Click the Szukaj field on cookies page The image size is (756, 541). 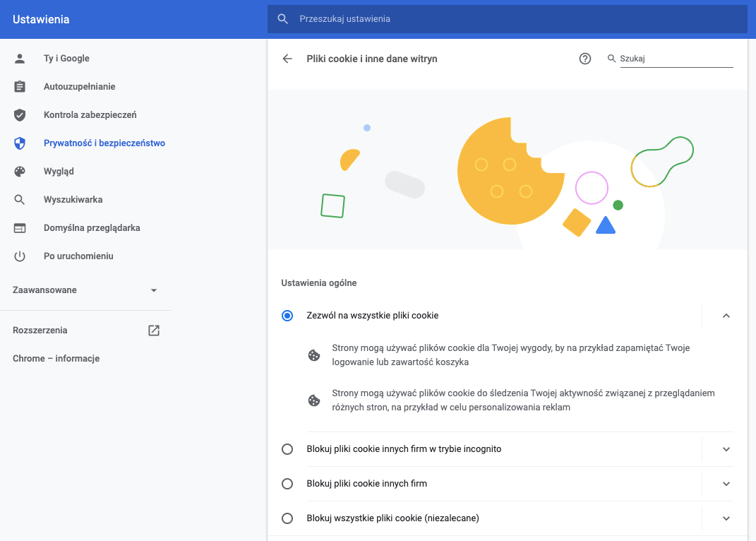point(671,59)
